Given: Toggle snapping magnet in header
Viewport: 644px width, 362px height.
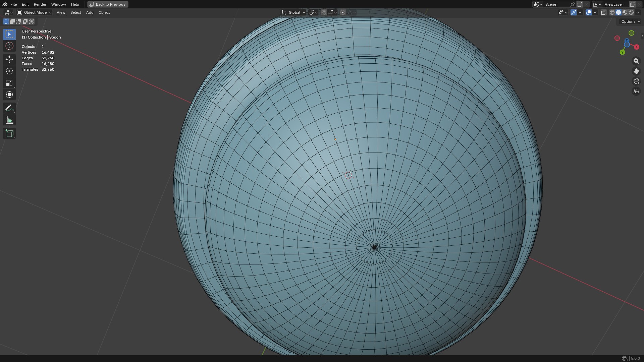Looking at the screenshot, I should [x=323, y=12].
